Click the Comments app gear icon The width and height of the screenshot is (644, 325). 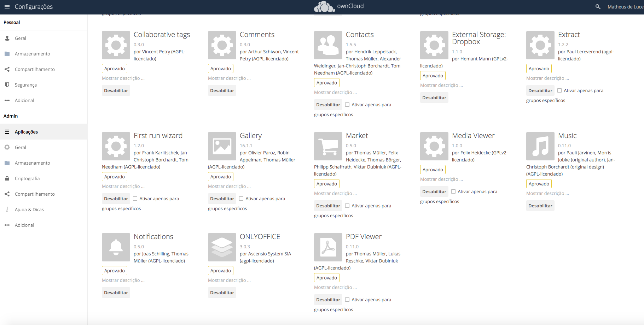(222, 45)
